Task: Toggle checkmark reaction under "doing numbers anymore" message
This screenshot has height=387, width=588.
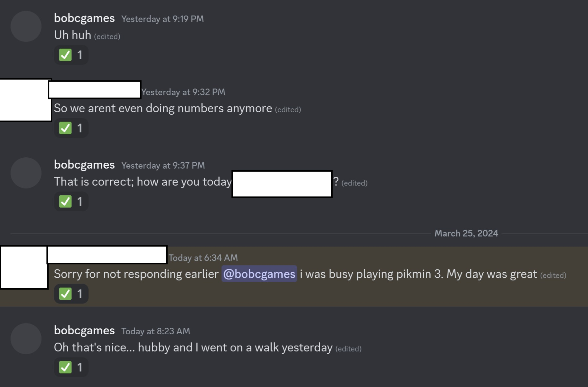Action: point(71,128)
